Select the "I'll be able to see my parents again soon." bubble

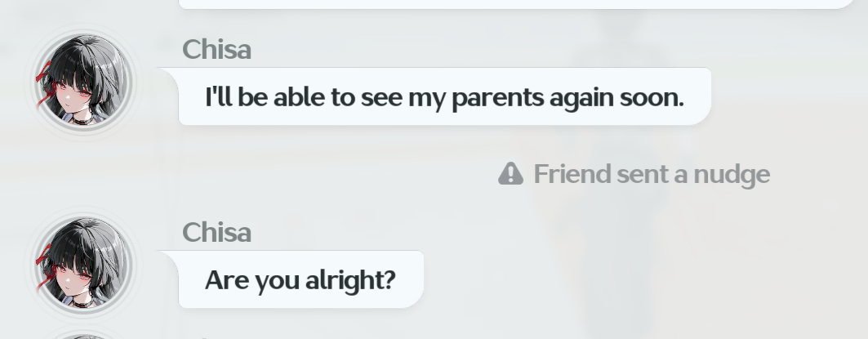[444, 97]
